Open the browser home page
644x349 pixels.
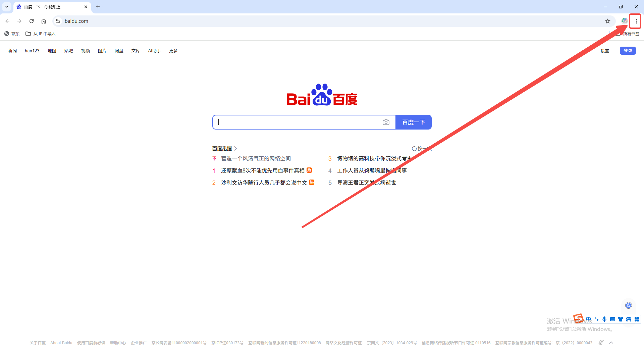(x=44, y=21)
